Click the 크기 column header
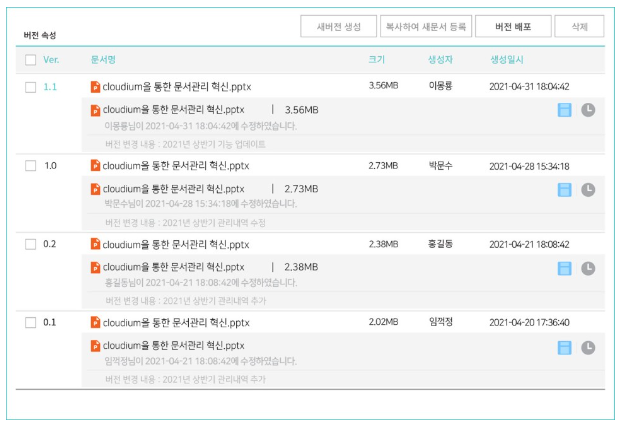 tap(376, 60)
